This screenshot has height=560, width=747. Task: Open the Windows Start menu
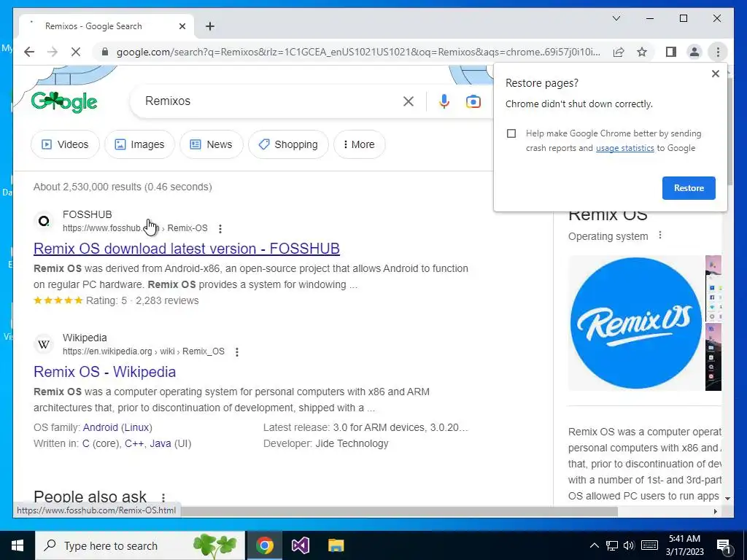pos(18,545)
